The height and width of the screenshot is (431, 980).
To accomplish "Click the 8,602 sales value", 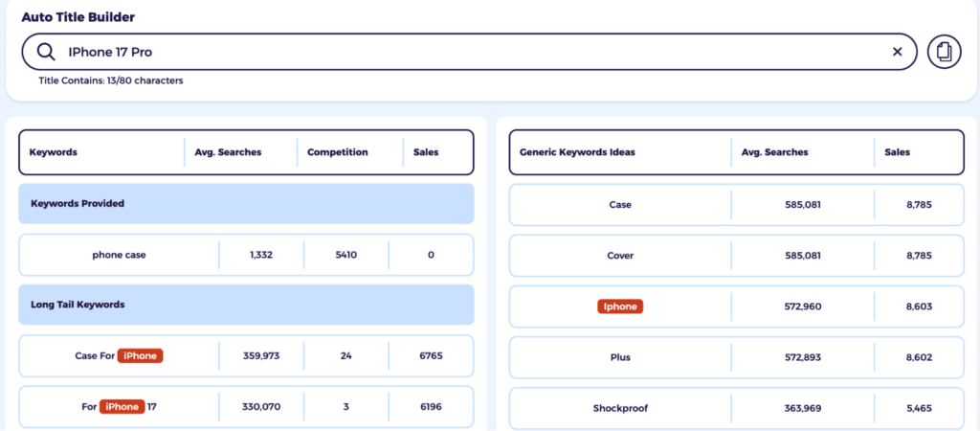I will click(919, 358).
